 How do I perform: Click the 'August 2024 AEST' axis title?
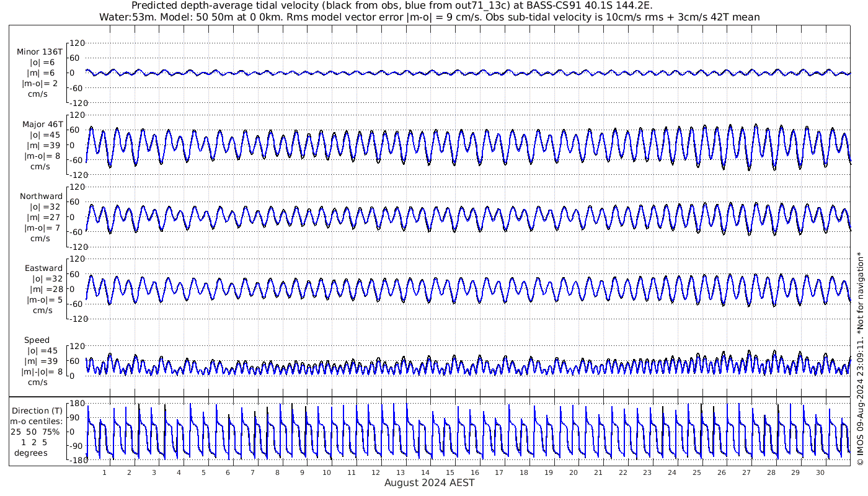coord(430,483)
